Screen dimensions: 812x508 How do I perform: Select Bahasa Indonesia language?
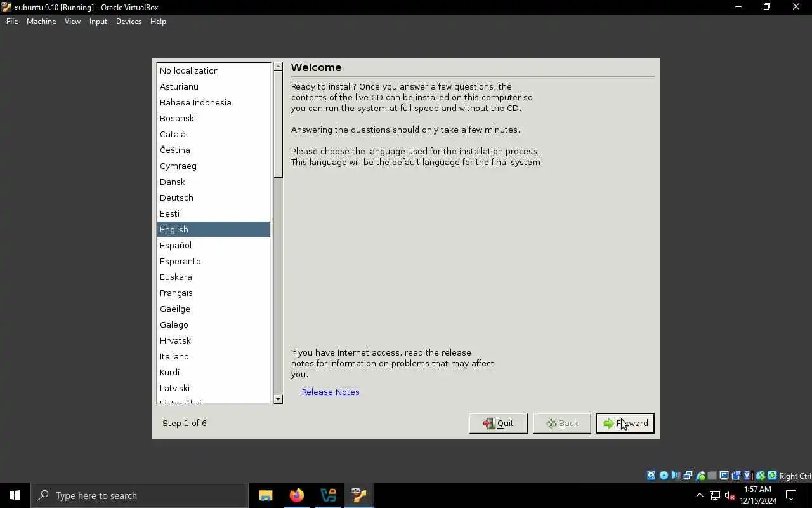(x=214, y=102)
